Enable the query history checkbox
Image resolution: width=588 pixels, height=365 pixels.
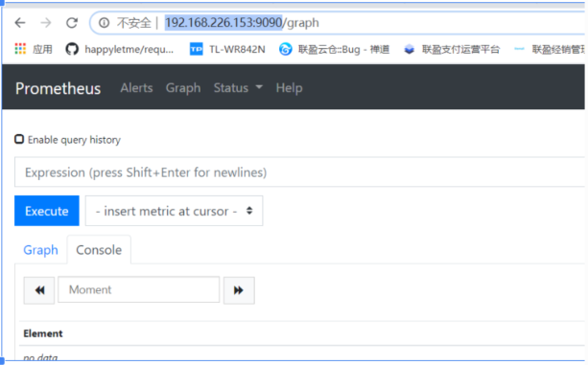pyautogui.click(x=19, y=139)
